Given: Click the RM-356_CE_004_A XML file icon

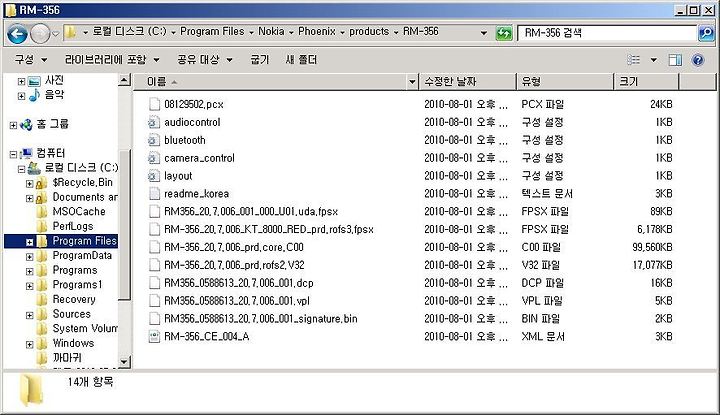Looking at the screenshot, I should coord(154,336).
